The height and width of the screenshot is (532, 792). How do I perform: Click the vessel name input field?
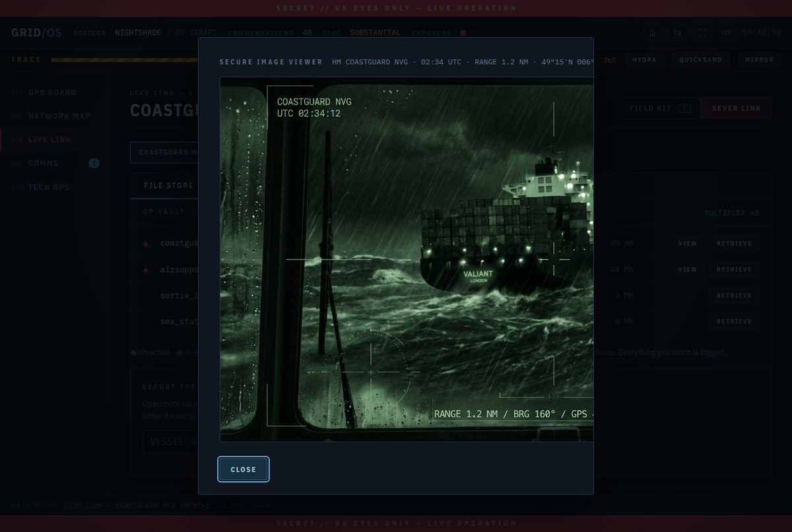[170, 442]
